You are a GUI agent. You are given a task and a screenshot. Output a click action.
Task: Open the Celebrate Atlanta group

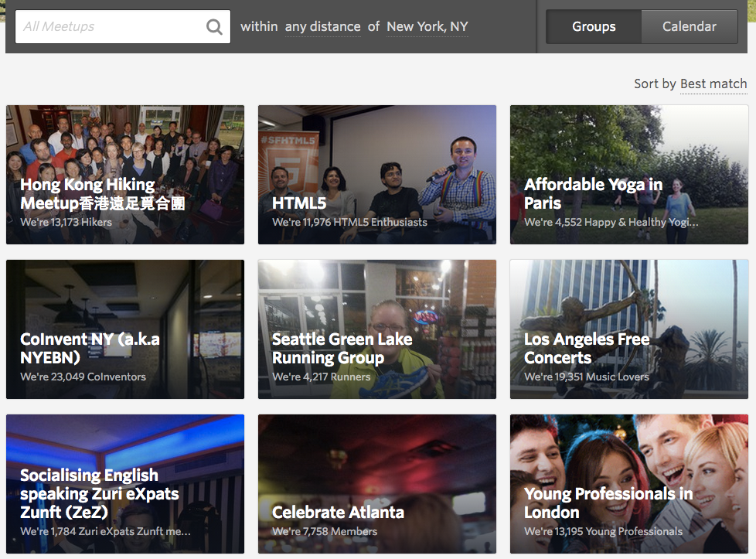377,484
